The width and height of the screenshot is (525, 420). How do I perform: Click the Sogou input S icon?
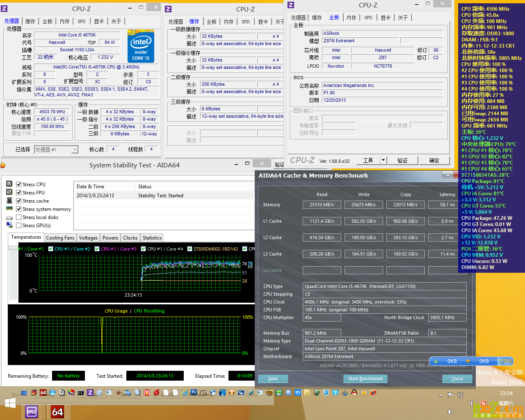483,404
